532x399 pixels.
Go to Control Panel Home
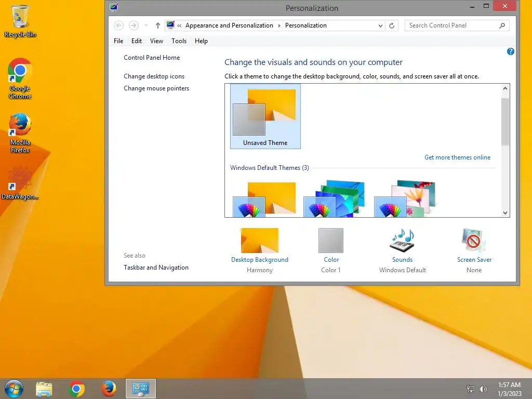[x=152, y=58]
